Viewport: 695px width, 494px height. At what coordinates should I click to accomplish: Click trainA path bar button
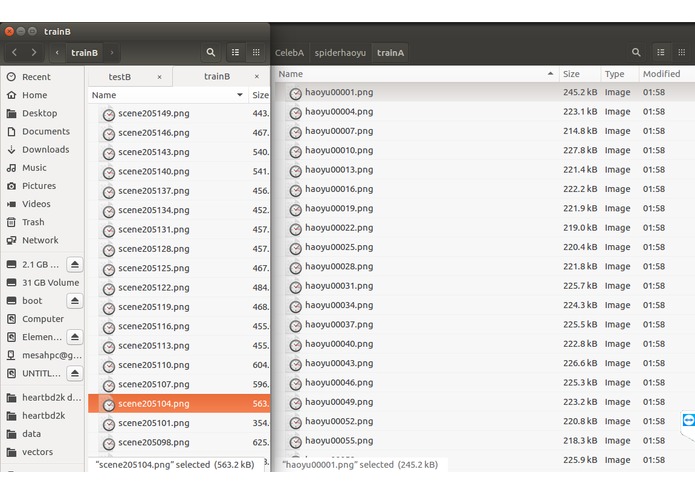[390, 53]
